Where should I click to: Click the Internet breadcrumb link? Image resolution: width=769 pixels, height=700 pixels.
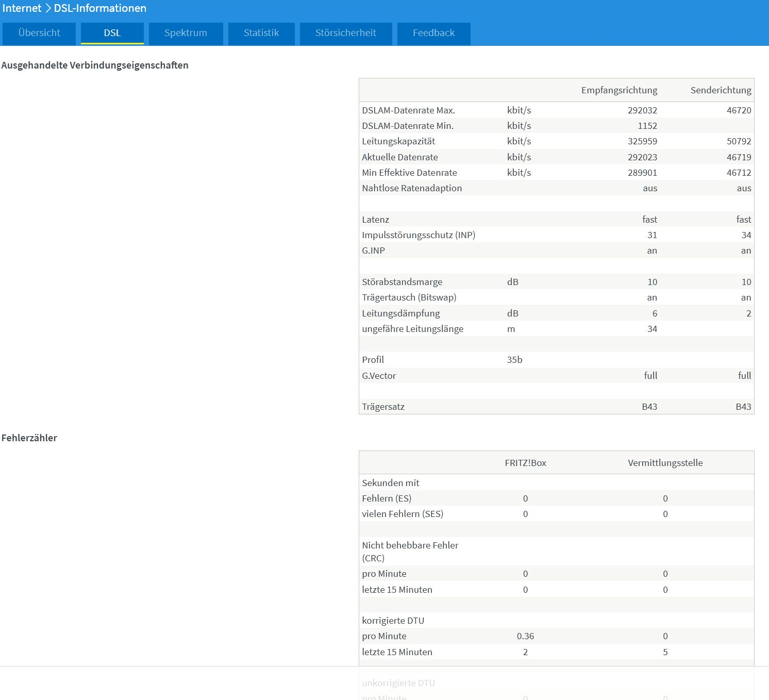22,8
